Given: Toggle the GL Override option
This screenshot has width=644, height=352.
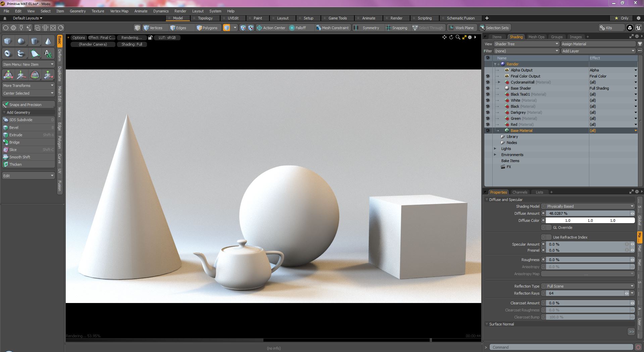Looking at the screenshot, I should (x=546, y=228).
